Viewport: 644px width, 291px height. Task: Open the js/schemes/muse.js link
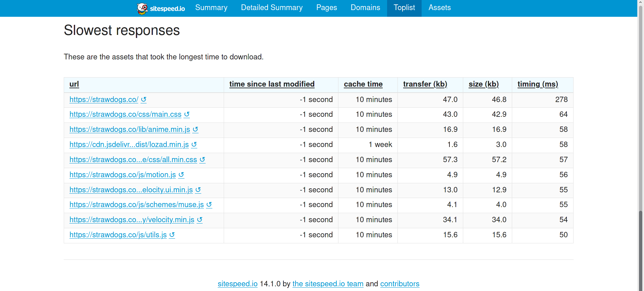(137, 204)
